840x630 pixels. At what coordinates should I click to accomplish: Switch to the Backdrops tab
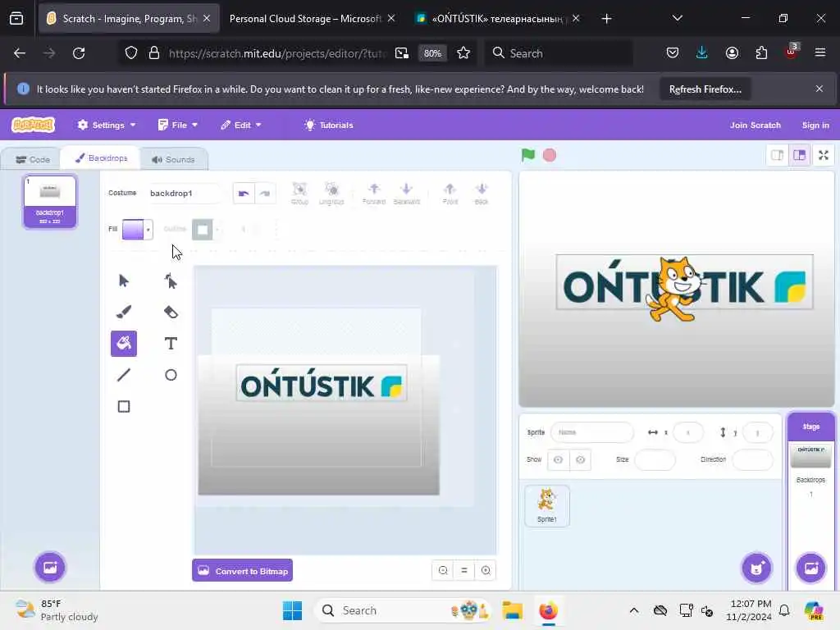click(x=101, y=158)
